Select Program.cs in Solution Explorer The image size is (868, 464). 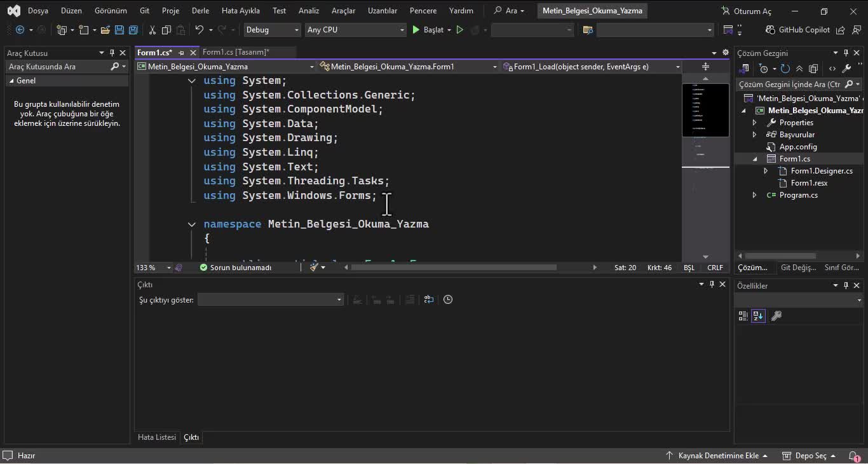tap(798, 195)
